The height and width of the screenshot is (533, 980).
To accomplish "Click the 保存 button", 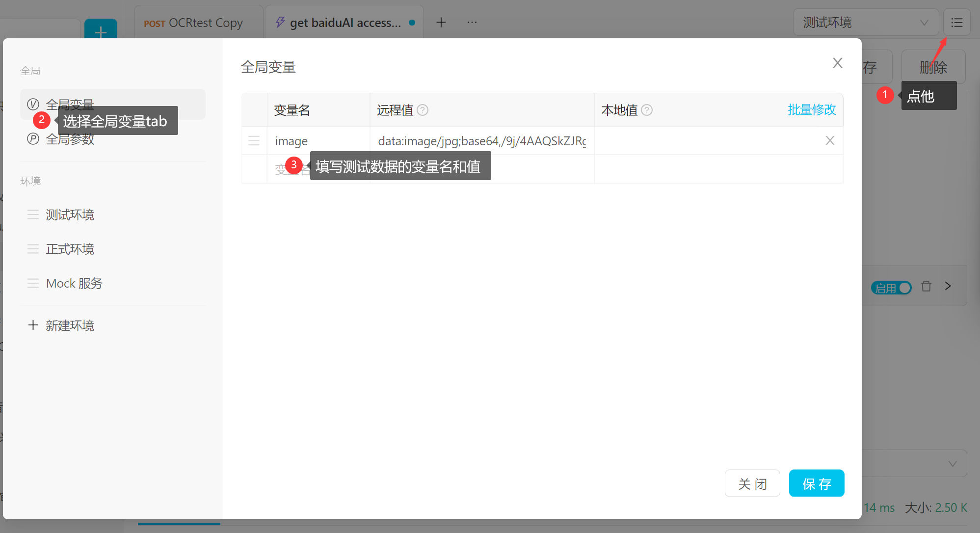I will pyautogui.click(x=816, y=483).
